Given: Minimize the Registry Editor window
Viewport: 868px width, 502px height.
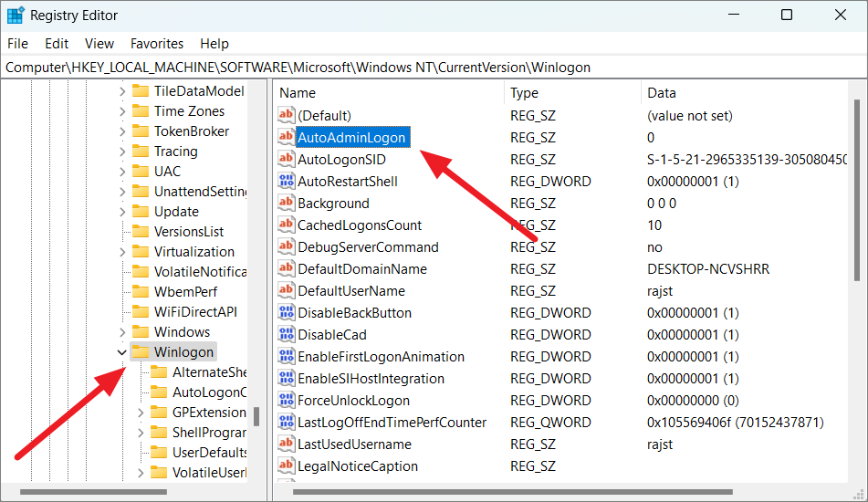Looking at the screenshot, I should 734,15.
